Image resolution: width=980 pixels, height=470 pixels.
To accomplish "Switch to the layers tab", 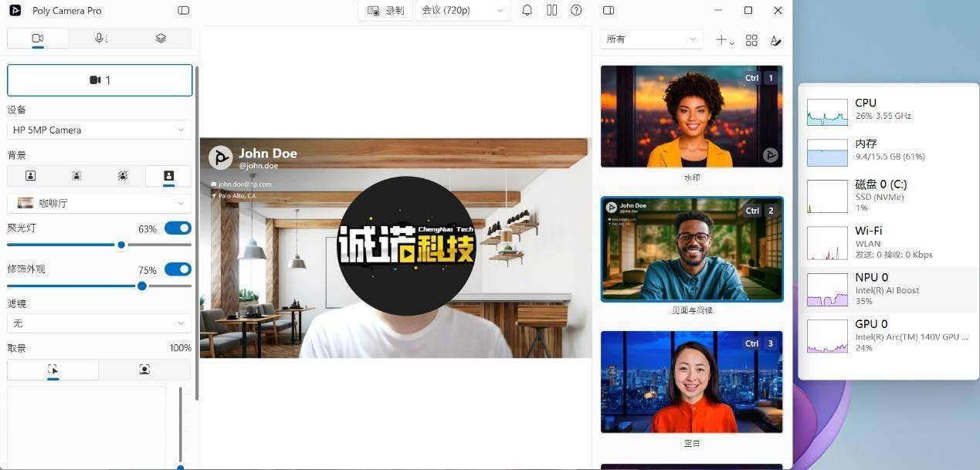I will click(161, 39).
